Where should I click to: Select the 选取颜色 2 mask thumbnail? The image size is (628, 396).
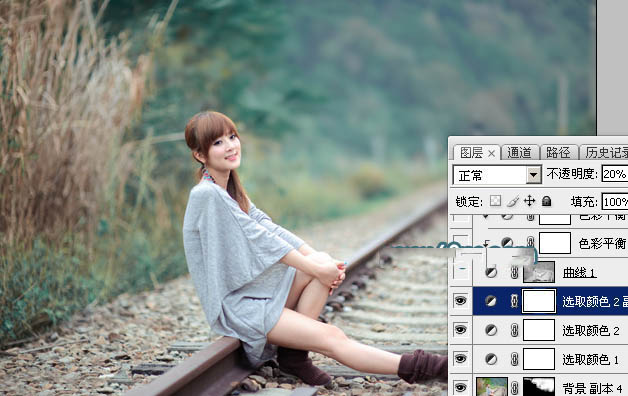[x=539, y=330]
